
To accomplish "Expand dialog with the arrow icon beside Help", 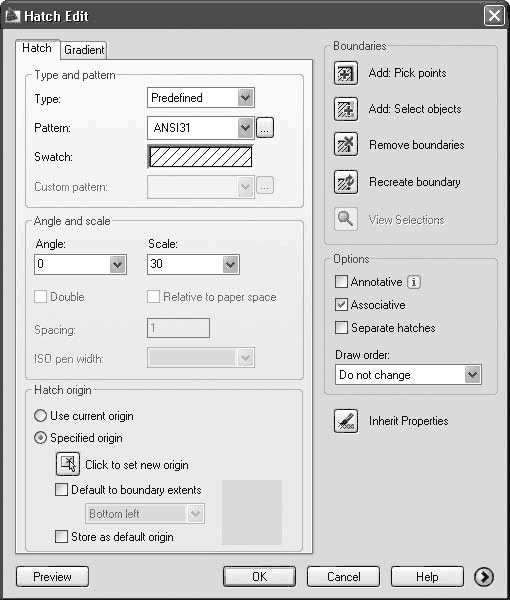I will pos(484,577).
